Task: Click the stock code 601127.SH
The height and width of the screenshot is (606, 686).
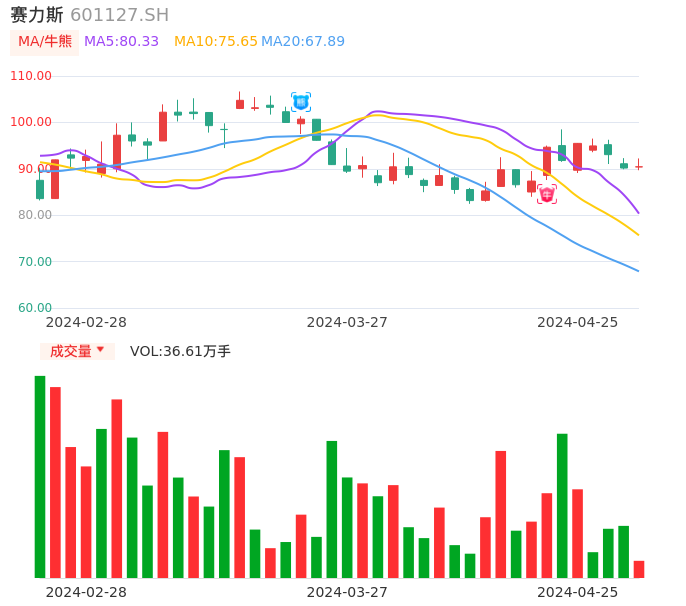Action: point(119,15)
